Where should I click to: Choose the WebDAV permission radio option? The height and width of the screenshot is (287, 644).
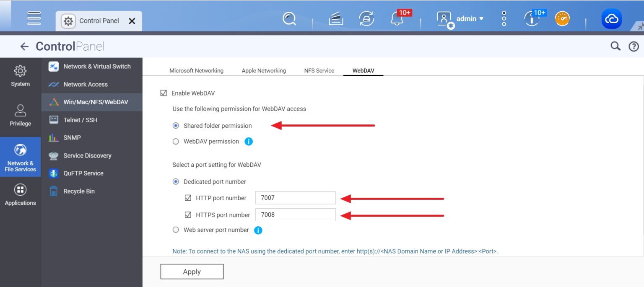[x=176, y=141]
